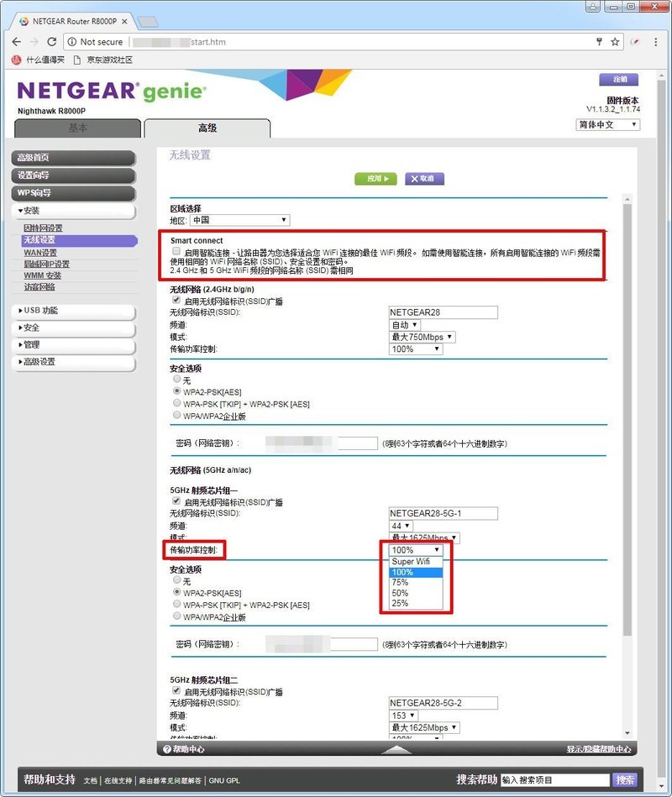This screenshot has width=672, height=797.
Task: Toggle 2.4GHz SSID broadcast checkbox
Action: (176, 300)
